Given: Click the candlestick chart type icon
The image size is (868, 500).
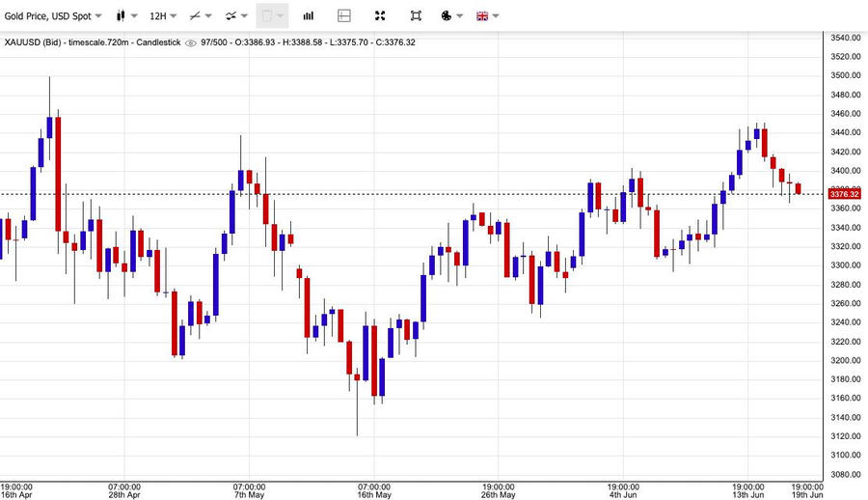Looking at the screenshot, I should coord(121,16).
